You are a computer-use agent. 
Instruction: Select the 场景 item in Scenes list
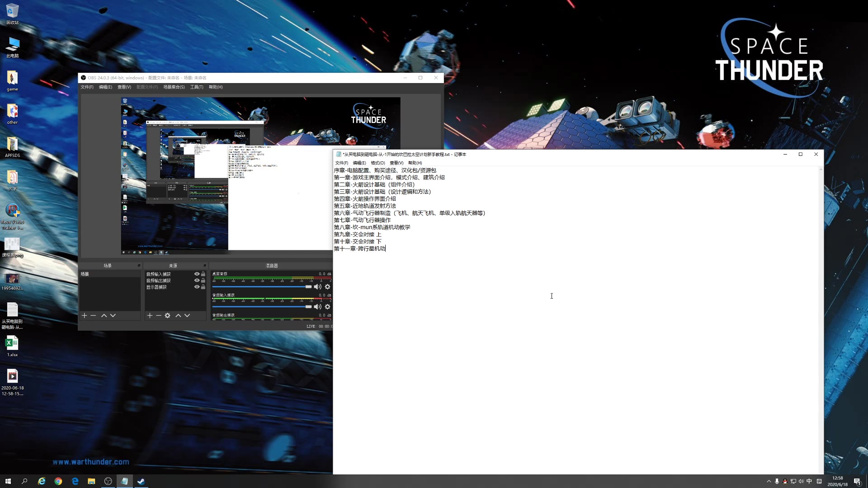[85, 274]
